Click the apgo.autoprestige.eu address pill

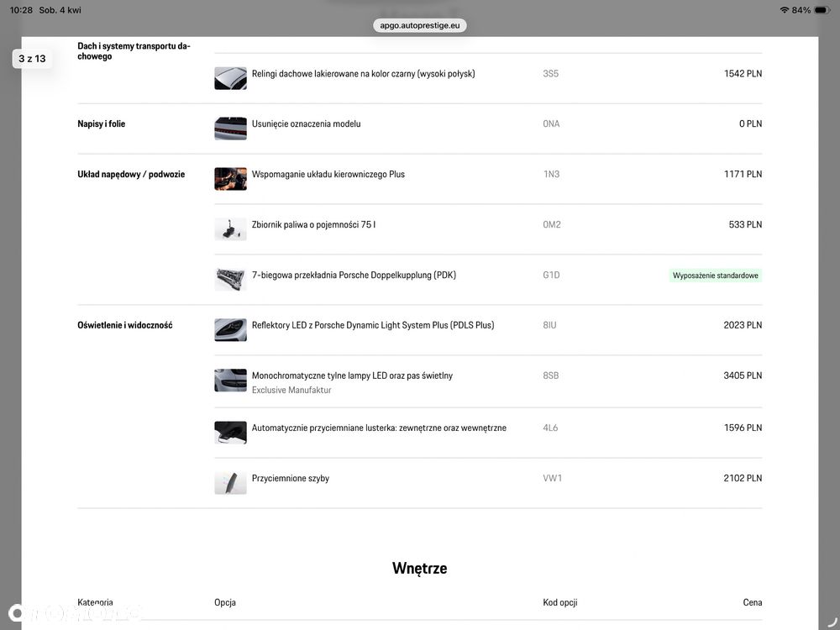419,25
